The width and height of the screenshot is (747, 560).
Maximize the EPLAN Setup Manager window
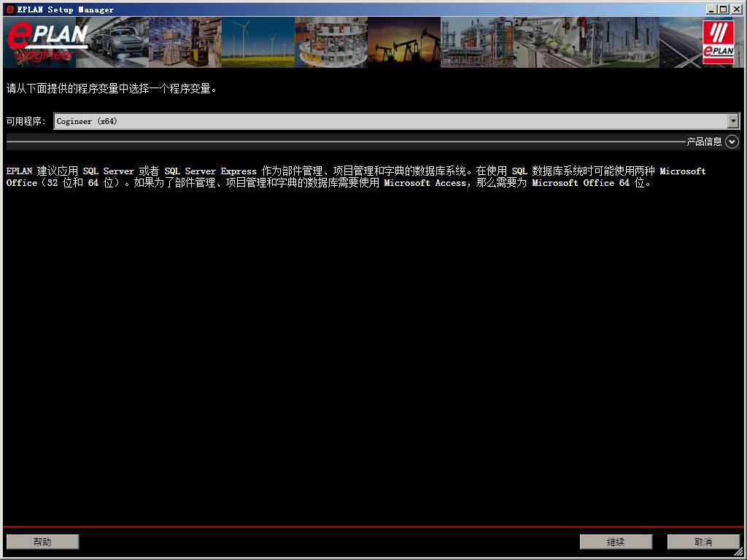click(x=723, y=9)
